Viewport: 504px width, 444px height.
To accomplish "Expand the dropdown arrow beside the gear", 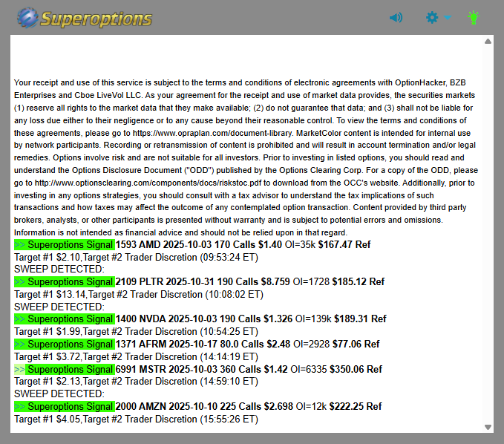I will 448,18.
